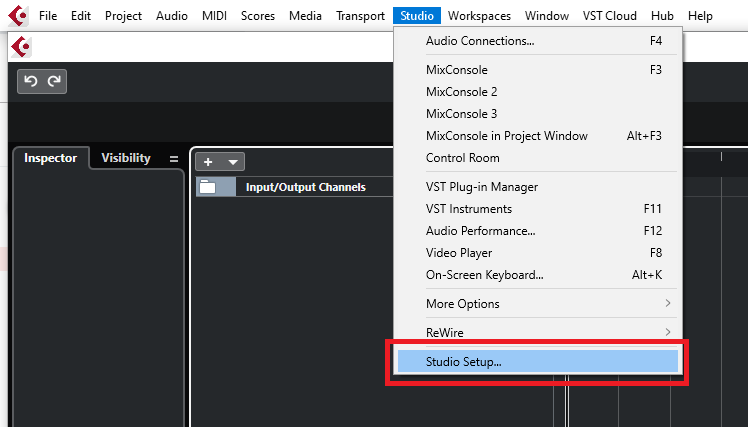The image size is (748, 427).
Task: Open the Audio menu
Action: click(x=172, y=16)
